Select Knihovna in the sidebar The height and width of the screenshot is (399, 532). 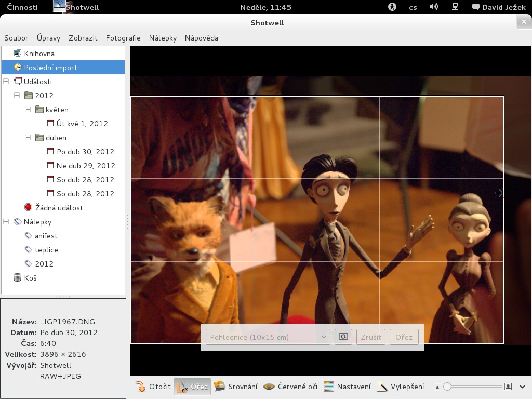coord(63,54)
